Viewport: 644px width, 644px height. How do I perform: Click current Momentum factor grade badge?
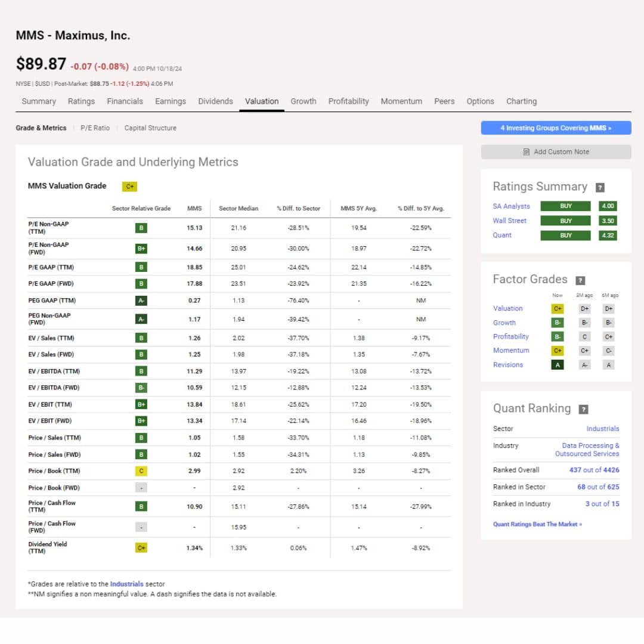pos(558,351)
